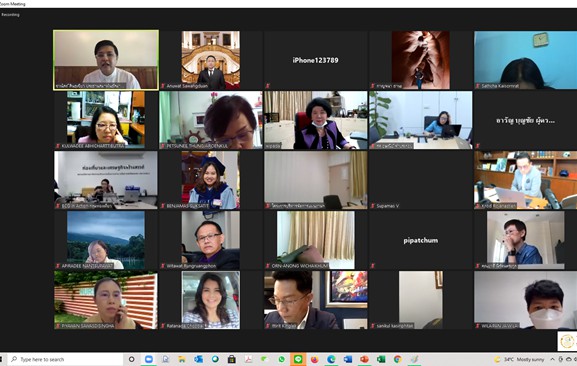The height and width of the screenshot is (366, 577).
Task: Click the Type here to search box
Action: [65, 359]
